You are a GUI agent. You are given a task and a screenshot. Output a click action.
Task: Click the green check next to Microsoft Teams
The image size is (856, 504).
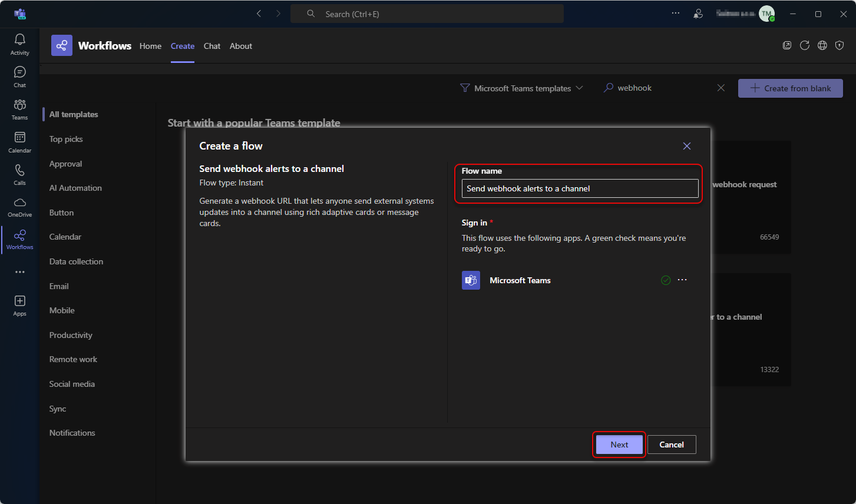coord(666,280)
